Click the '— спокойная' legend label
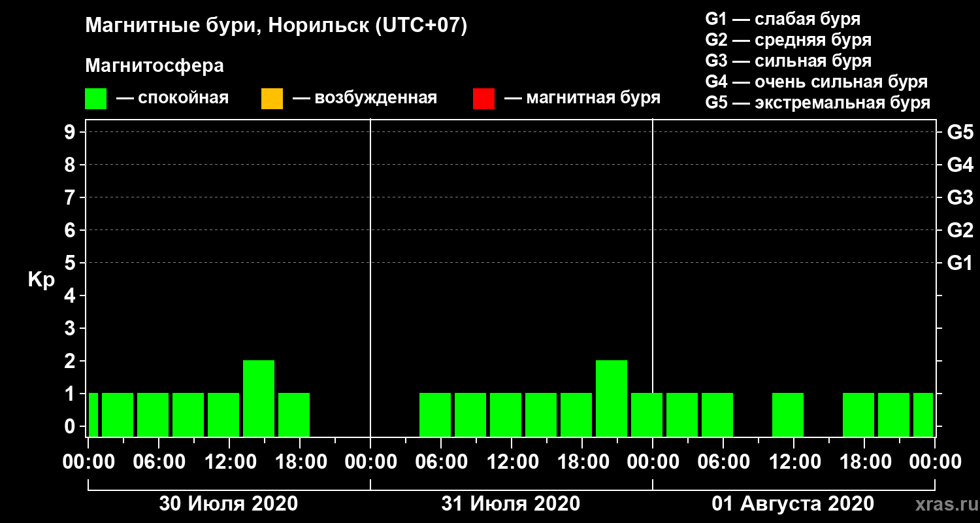The width and height of the screenshot is (980, 523). (172, 98)
